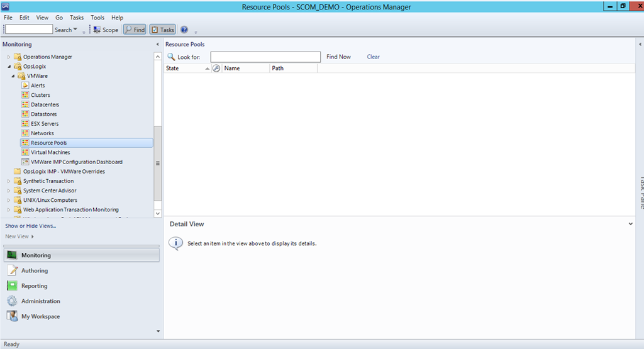Expand the Operations Manager tree node
644x349 pixels.
(x=9, y=57)
